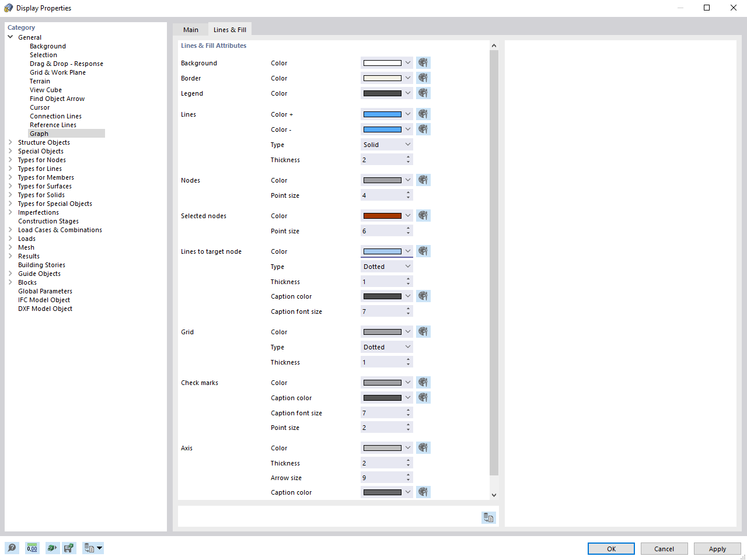
Task: Open the palette icon beside Axis color
Action: (423, 447)
